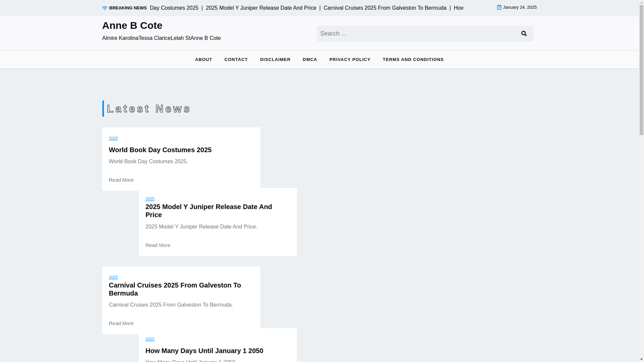Screen dimensions: 644x362
Task: Click the breaking news wifi icon
Action: (x=105, y=8)
